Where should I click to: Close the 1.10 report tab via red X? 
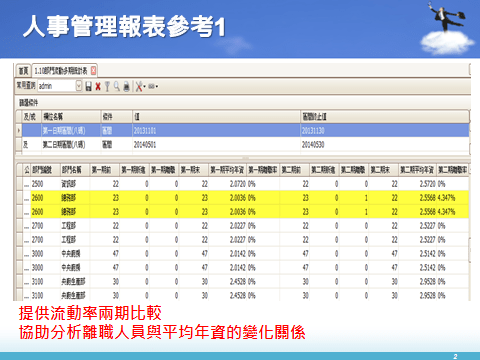pyautogui.click(x=93, y=70)
